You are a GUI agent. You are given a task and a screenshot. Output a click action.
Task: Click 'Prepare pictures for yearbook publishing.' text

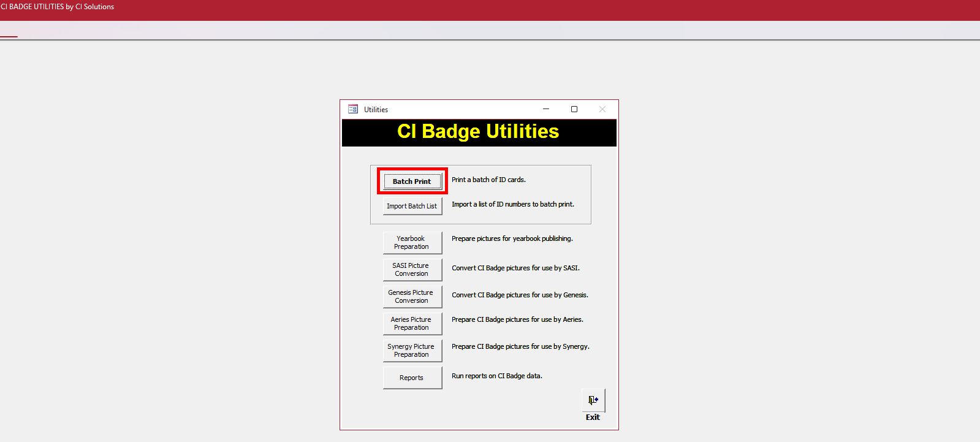click(512, 238)
